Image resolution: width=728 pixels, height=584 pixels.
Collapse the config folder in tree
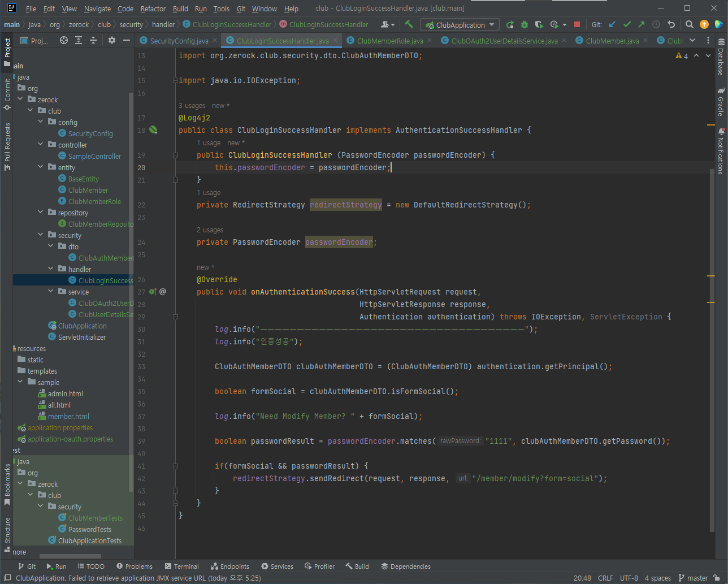41,122
